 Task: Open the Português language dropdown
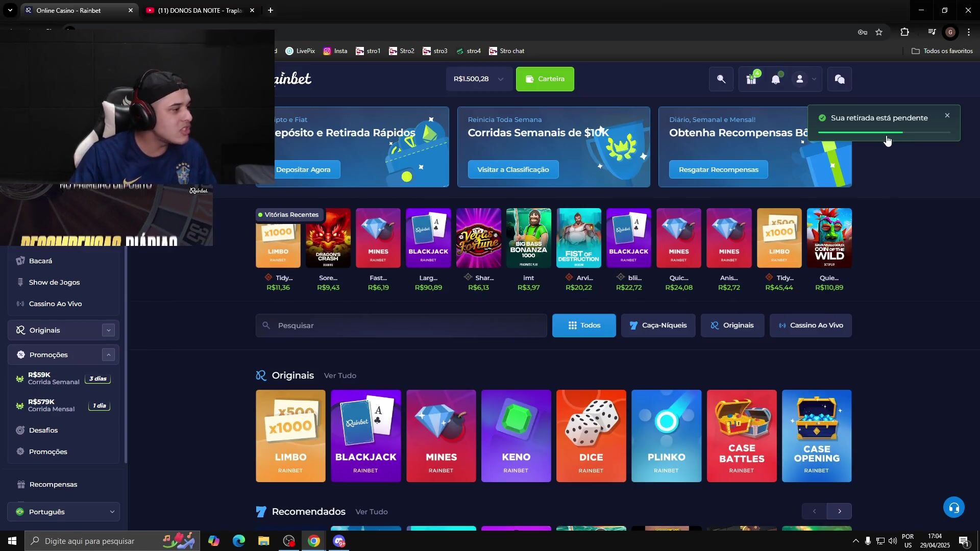pos(64,512)
